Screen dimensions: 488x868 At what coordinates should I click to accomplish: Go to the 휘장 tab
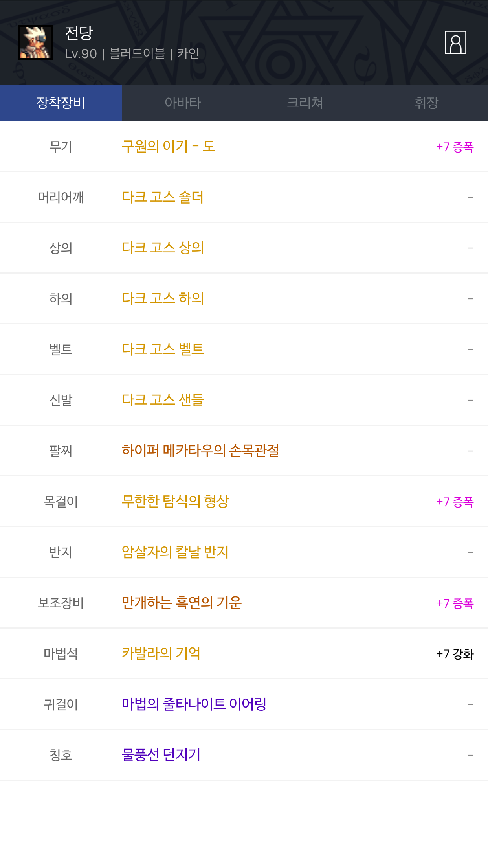point(426,103)
